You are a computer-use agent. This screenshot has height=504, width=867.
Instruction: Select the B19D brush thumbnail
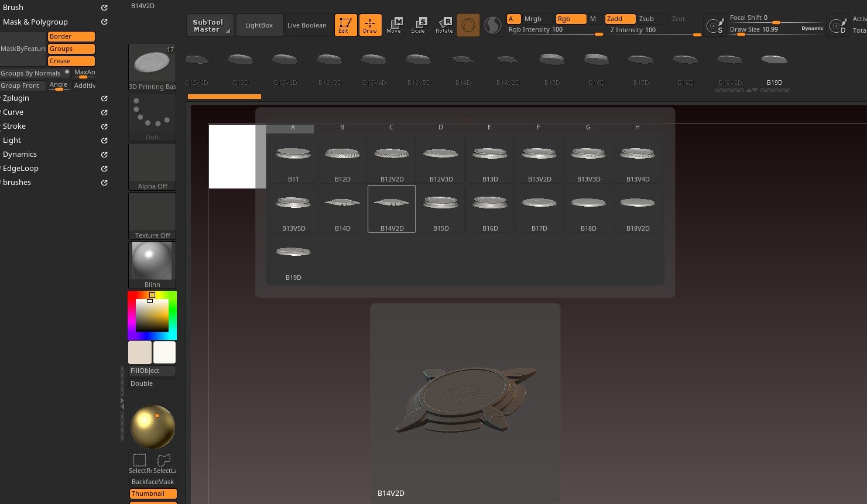click(x=774, y=59)
